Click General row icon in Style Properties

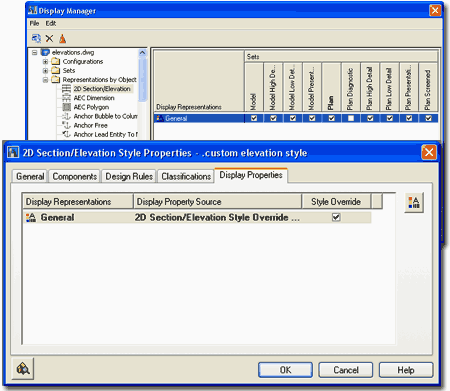pos(31,218)
